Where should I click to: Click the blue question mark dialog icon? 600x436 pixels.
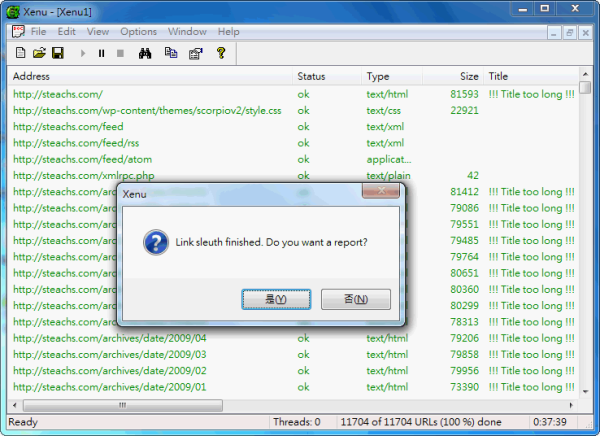point(156,242)
